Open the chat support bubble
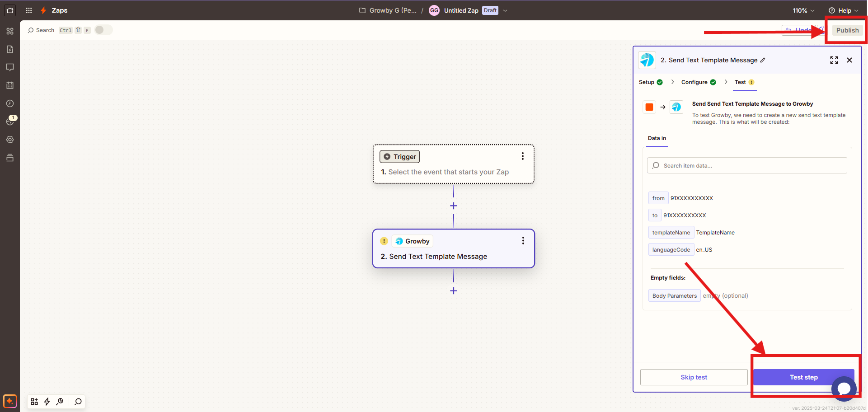The height and width of the screenshot is (412, 868). tap(844, 389)
